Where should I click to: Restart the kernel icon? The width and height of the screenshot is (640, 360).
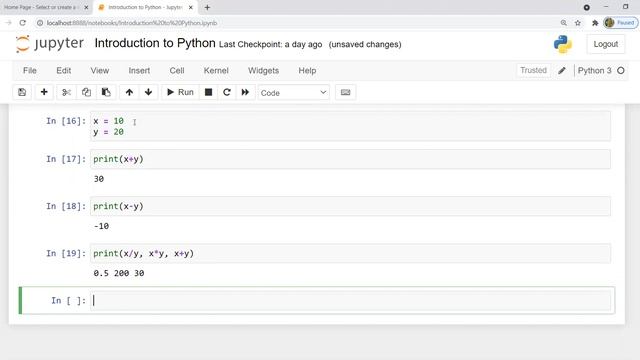[227, 92]
